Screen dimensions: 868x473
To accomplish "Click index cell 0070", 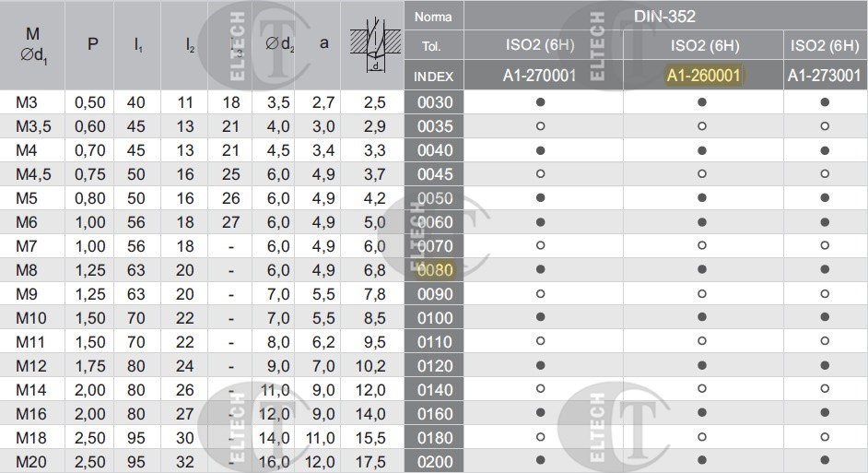I will pyautogui.click(x=435, y=246).
